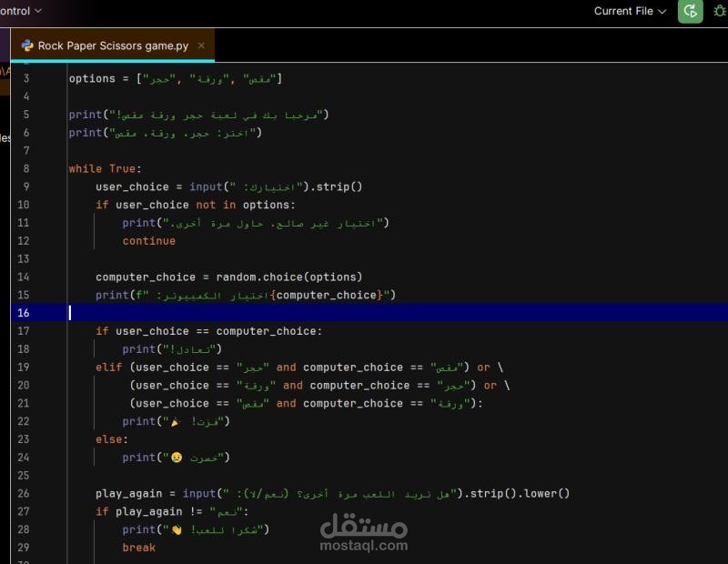Screen dimensions: 728x564
Task: Click the green Run button
Action: (690, 11)
